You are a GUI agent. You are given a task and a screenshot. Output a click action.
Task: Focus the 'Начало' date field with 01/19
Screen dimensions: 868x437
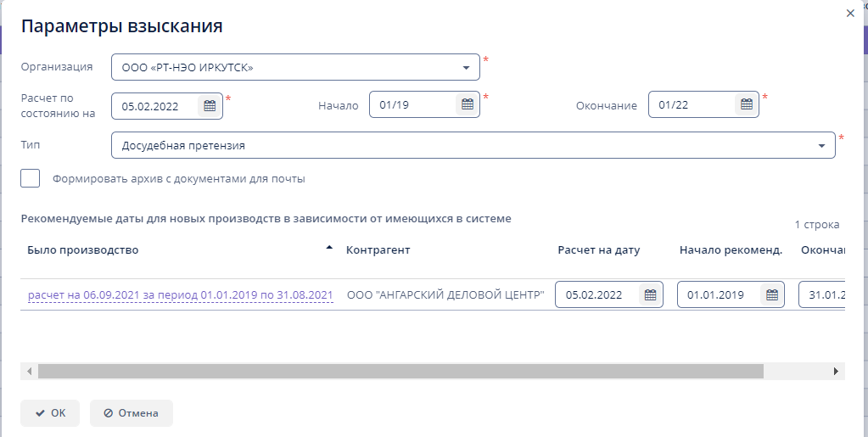click(x=413, y=105)
